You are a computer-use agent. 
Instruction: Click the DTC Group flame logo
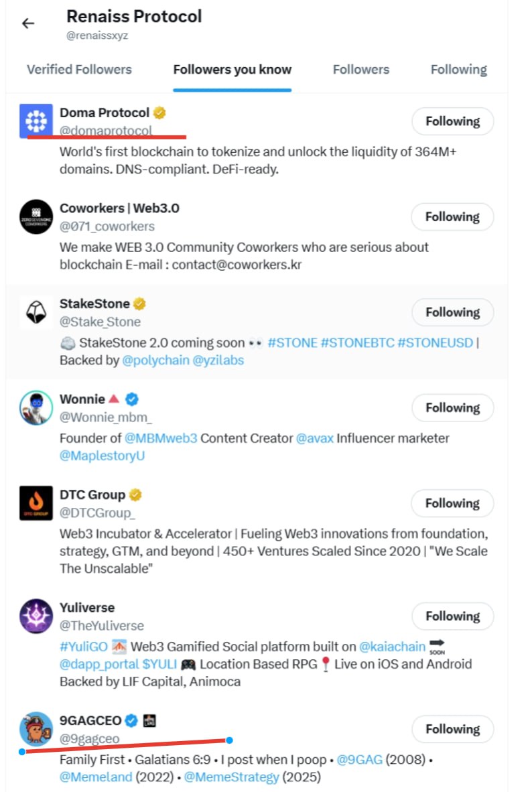pyautogui.click(x=36, y=503)
